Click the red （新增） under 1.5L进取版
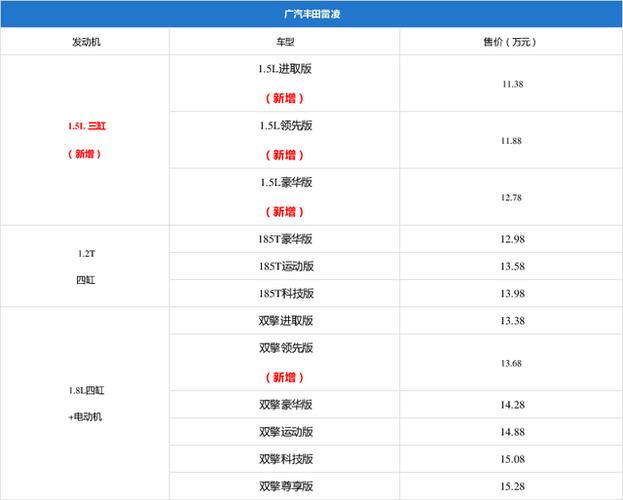 click(x=284, y=98)
